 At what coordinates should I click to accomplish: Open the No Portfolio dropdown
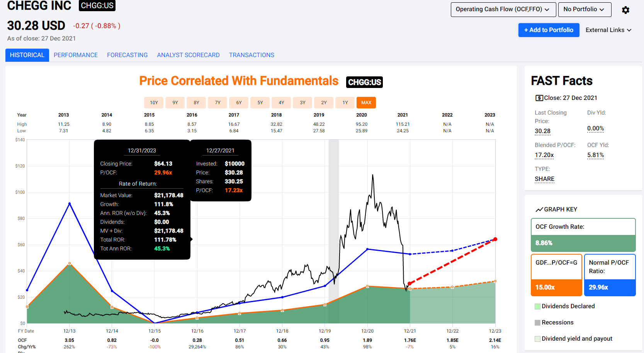pyautogui.click(x=585, y=9)
